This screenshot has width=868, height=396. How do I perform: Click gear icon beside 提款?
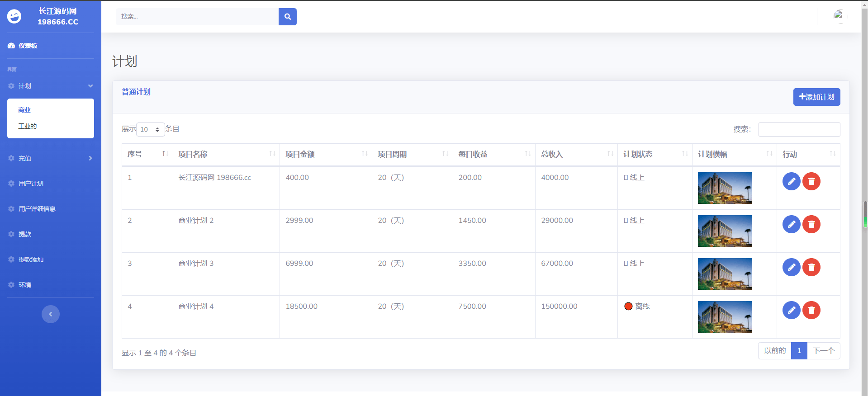(x=11, y=234)
